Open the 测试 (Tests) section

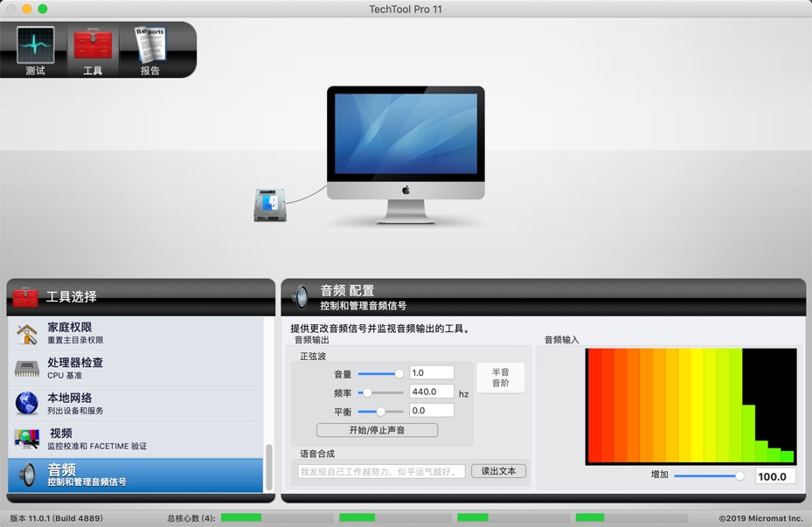pyautogui.click(x=35, y=51)
